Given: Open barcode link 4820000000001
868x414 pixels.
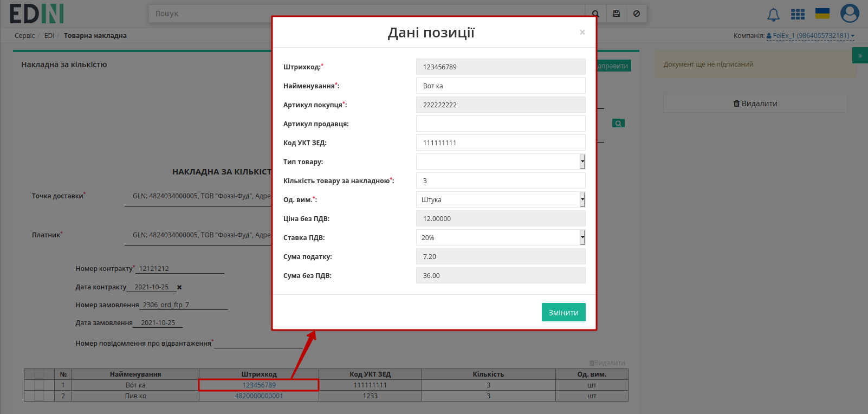Looking at the screenshot, I should pos(259,396).
